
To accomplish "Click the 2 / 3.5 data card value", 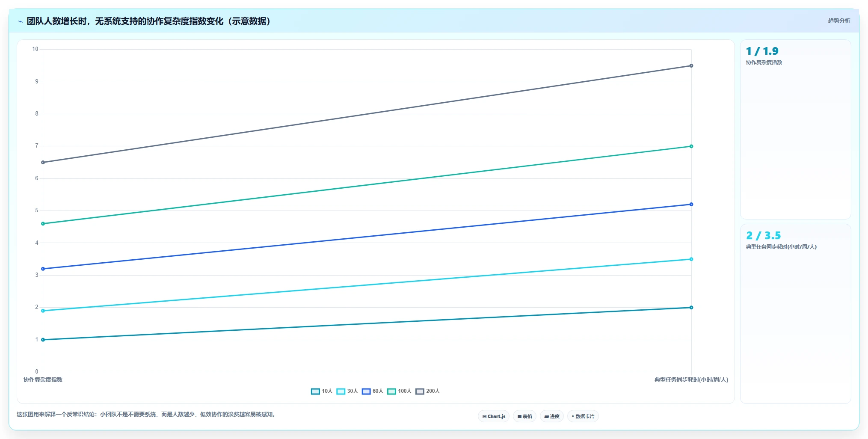I will click(x=763, y=236).
